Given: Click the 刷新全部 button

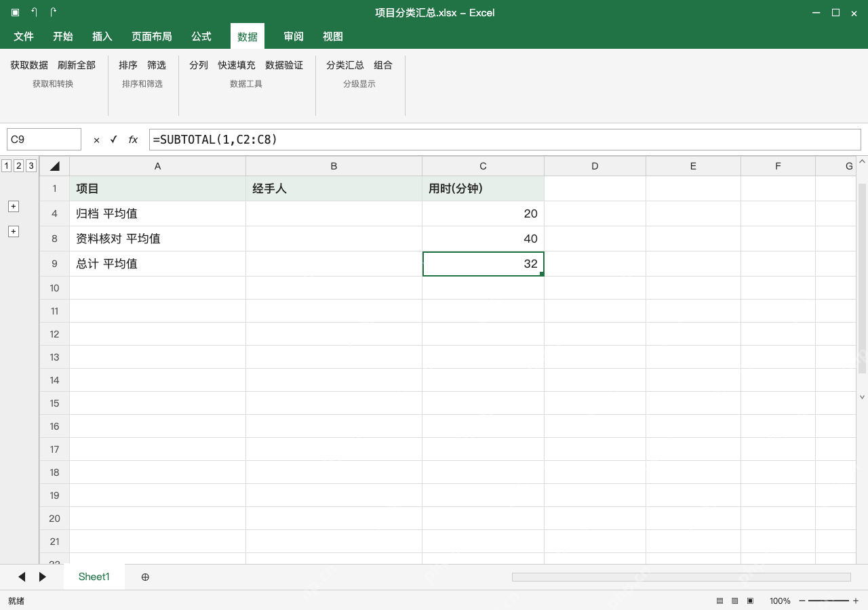Looking at the screenshot, I should 77,65.
